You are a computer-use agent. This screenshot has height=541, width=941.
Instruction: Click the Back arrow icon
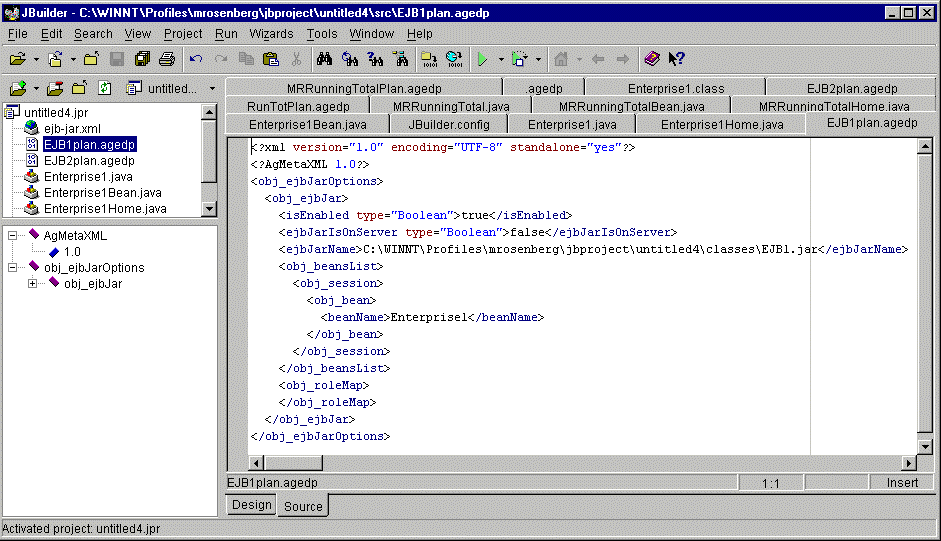click(598, 59)
